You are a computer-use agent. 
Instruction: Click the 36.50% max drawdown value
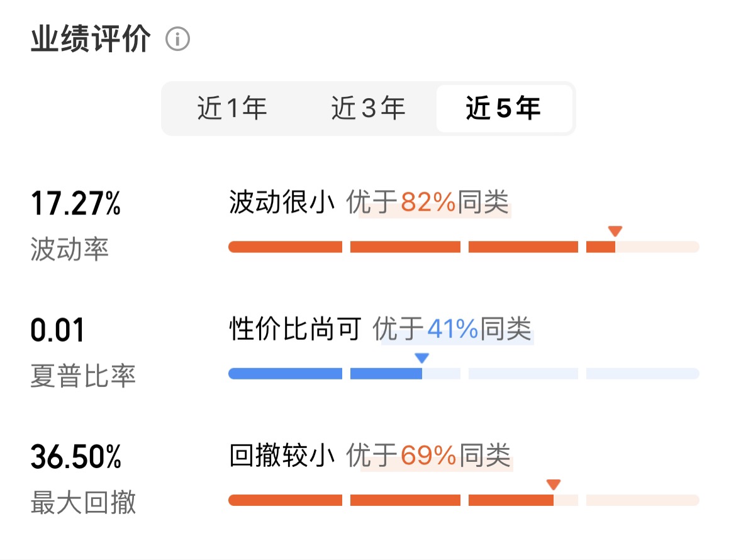point(76,457)
